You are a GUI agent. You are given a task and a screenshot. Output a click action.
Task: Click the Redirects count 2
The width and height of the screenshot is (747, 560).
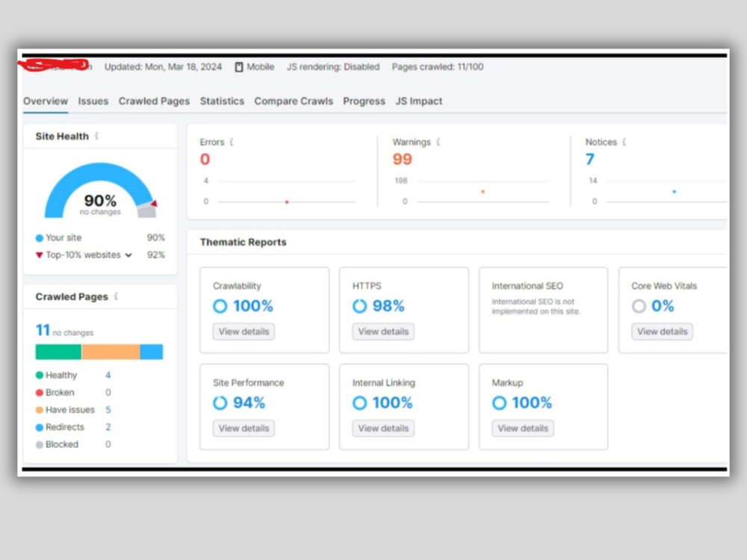coord(108,426)
